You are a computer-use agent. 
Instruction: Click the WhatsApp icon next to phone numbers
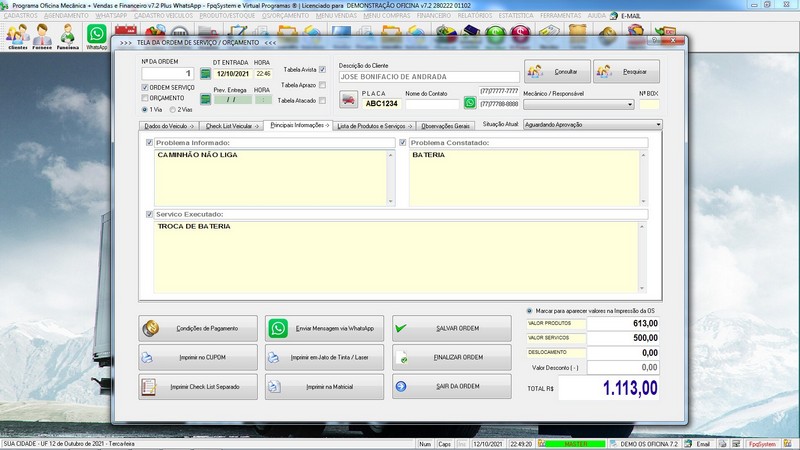pyautogui.click(x=470, y=103)
